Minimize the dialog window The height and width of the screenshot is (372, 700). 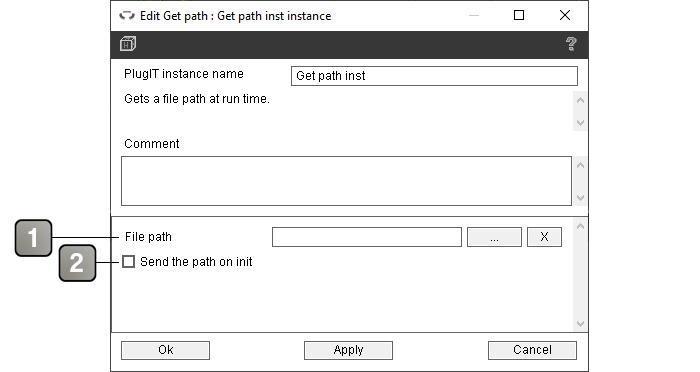[x=474, y=16]
